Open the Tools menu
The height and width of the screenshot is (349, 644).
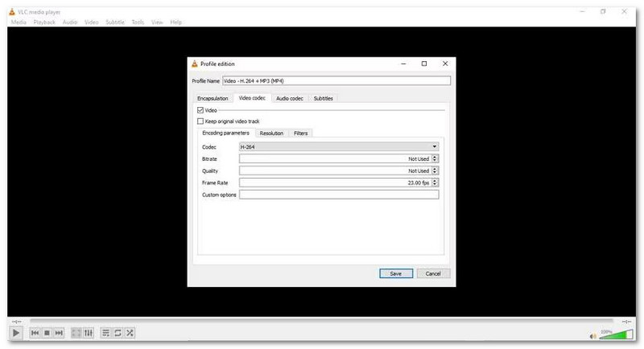click(138, 23)
